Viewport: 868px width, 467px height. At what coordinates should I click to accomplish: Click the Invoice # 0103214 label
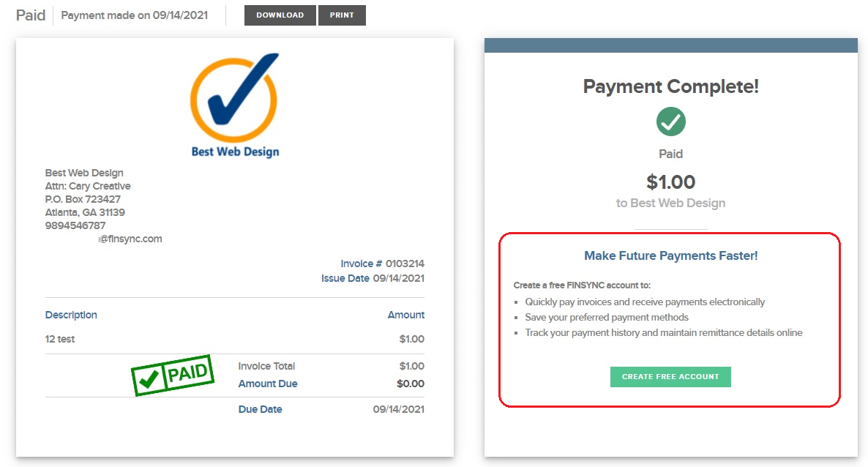[x=383, y=264]
